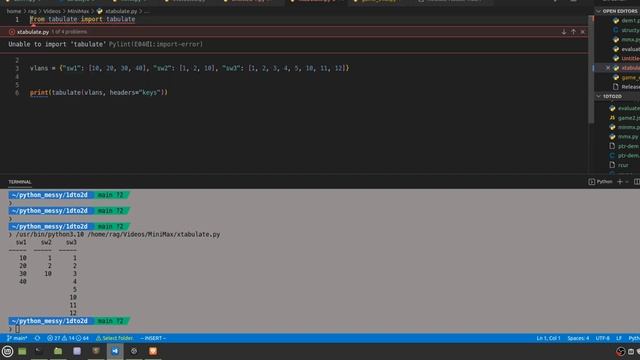Click 'from tabulate import tabulate' line
The width and height of the screenshot is (640, 360).
[82, 19]
